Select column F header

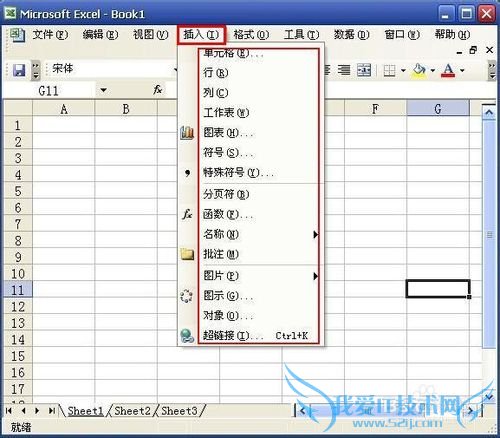(375, 109)
